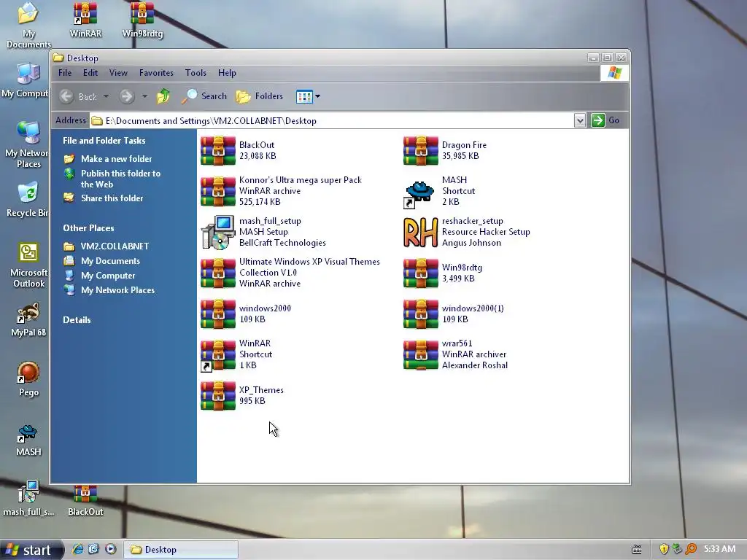747x560 pixels.
Task: Click Share this folder link
Action: click(112, 198)
